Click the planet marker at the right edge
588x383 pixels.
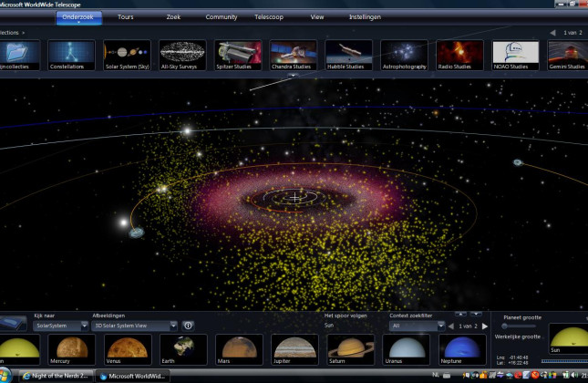point(518,162)
